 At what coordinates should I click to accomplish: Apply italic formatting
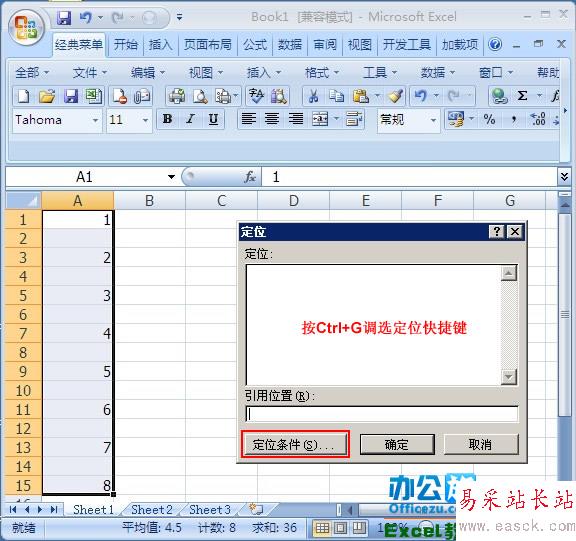190,119
